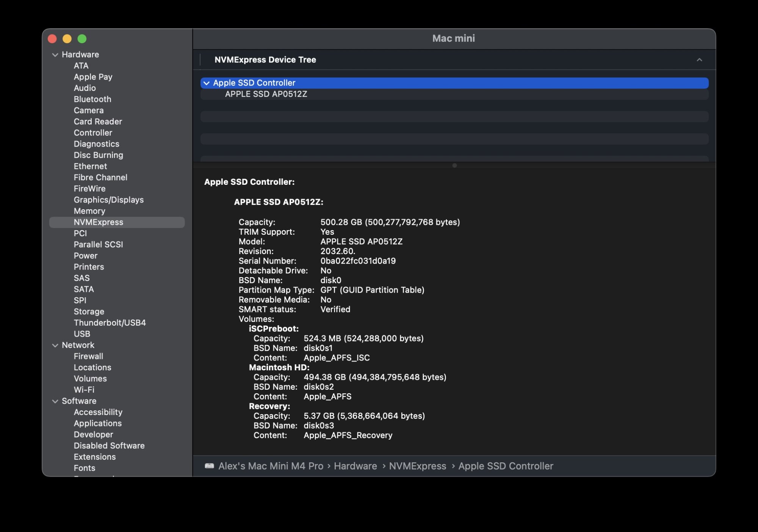Click the Mac mini icon in path bar
758x532 pixels.
[x=209, y=466]
